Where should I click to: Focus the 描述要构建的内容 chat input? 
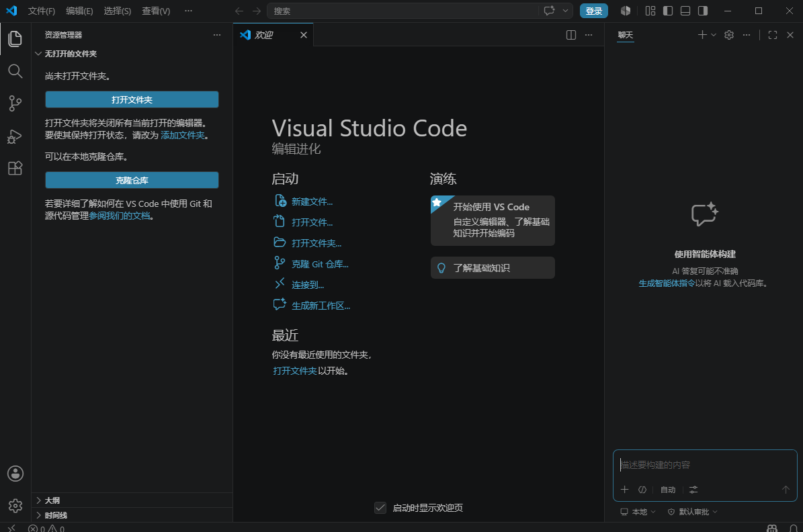point(705,465)
